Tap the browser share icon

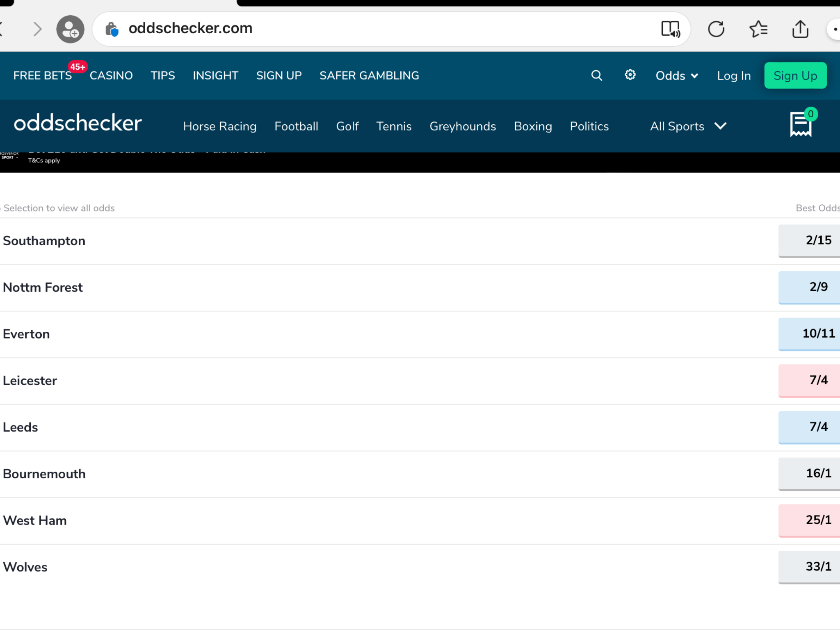[800, 29]
